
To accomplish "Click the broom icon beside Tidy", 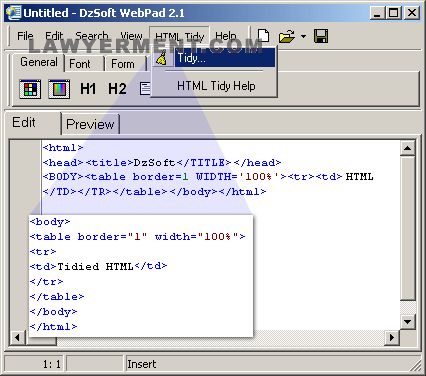I will click(162, 58).
